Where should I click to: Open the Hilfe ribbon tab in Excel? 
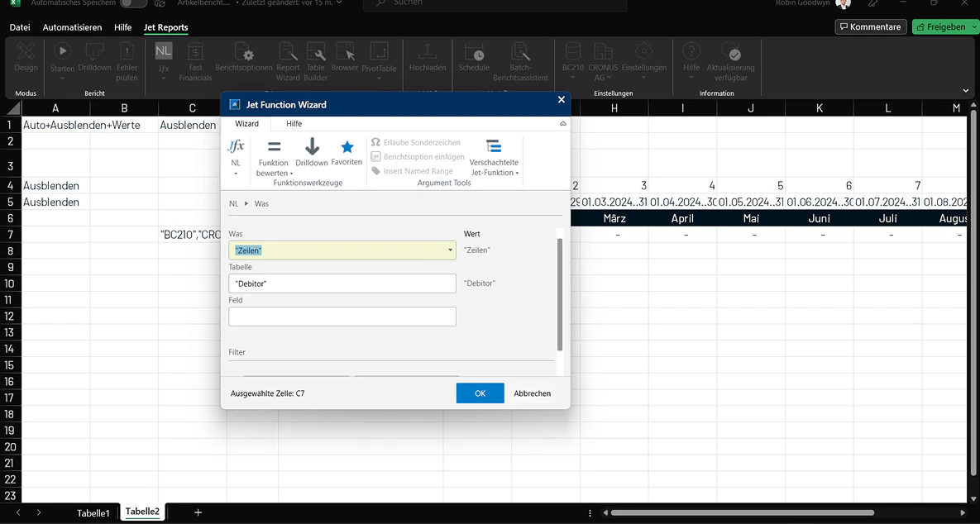click(x=123, y=27)
